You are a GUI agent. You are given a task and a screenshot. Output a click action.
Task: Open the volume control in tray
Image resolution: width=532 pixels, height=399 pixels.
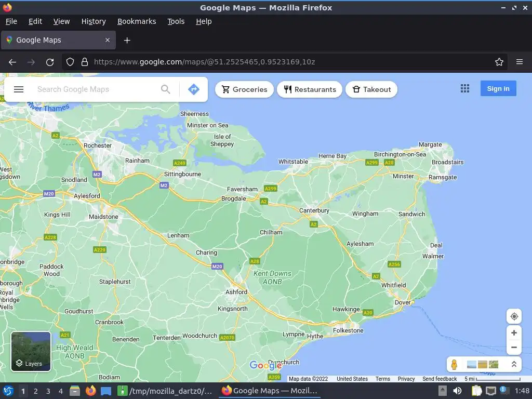(x=457, y=391)
